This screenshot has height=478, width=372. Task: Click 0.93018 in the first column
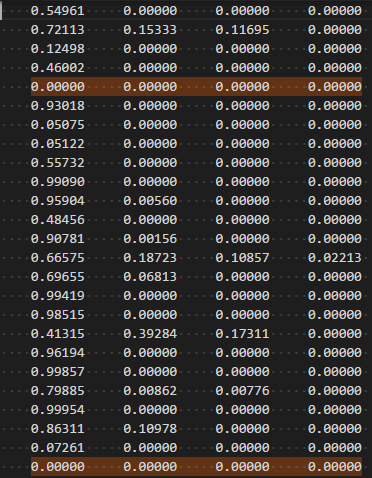click(58, 106)
